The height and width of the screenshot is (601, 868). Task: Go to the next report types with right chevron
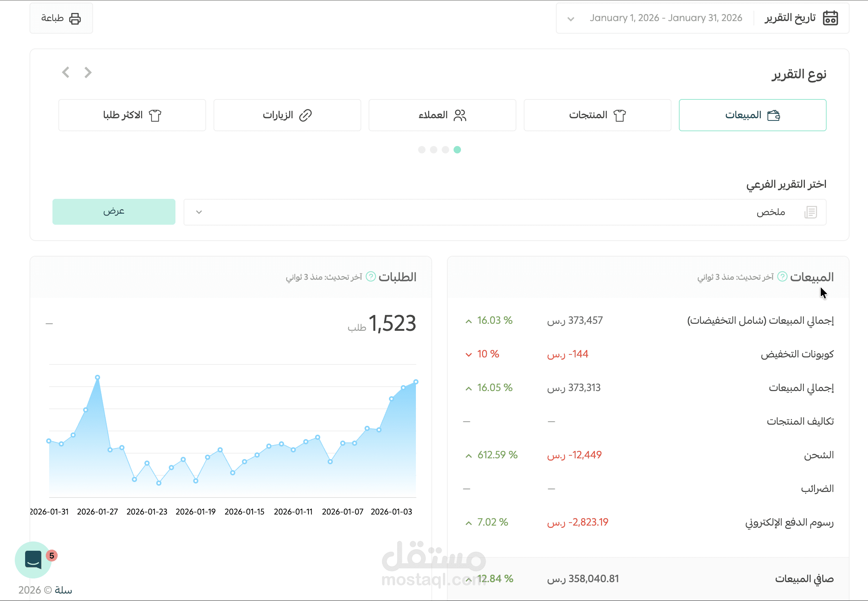(x=88, y=72)
